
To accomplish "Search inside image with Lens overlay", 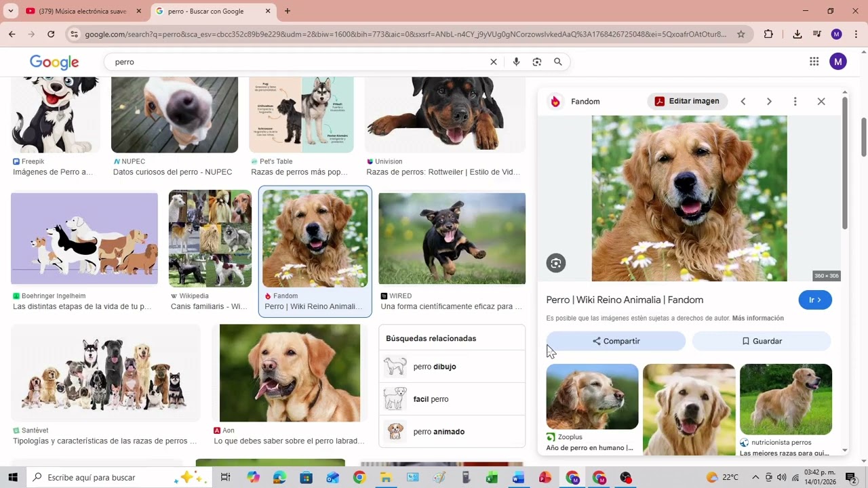I will click(x=556, y=263).
